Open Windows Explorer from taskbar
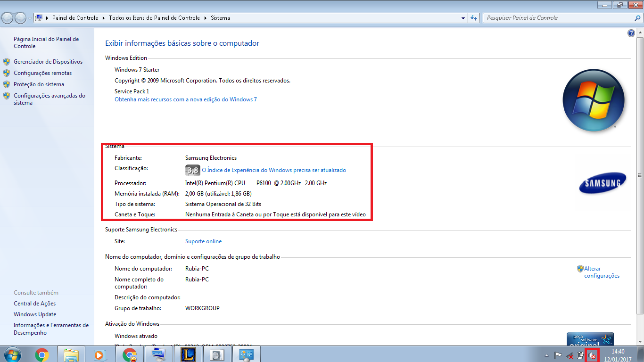 point(71,354)
